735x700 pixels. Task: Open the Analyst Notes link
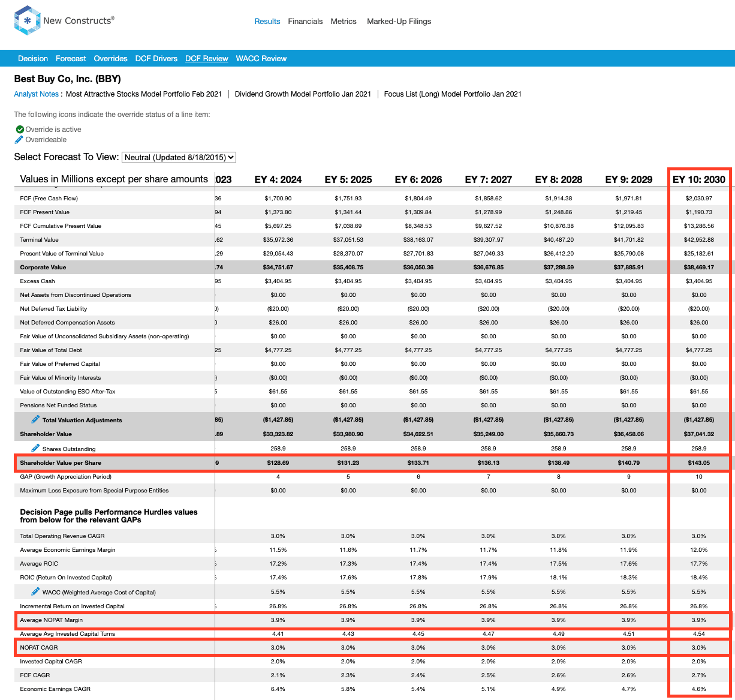(37, 94)
